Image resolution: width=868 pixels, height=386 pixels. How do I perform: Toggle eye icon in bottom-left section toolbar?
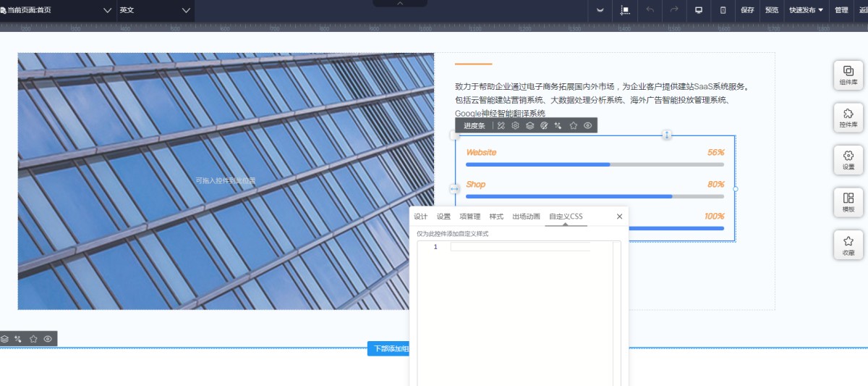point(48,339)
